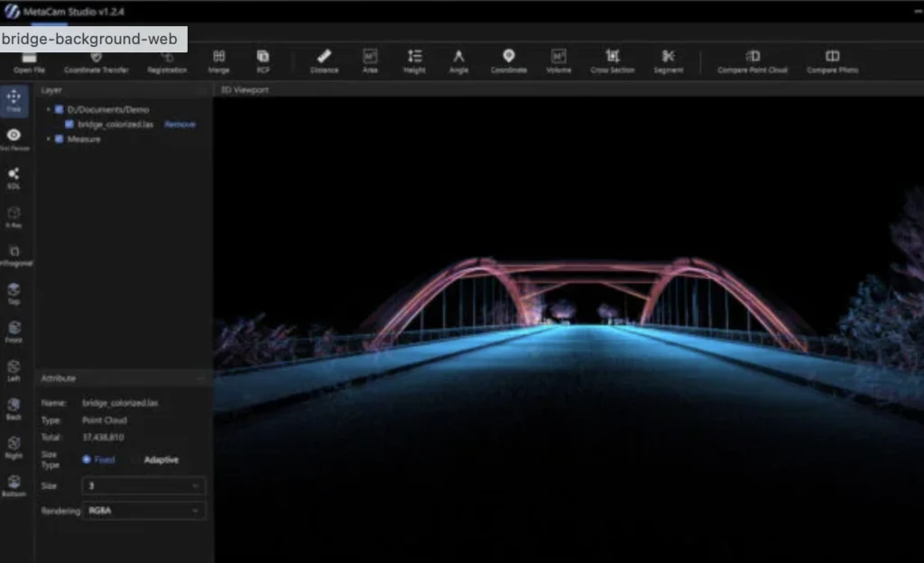
Task: Open the point Size dropdown
Action: click(143, 485)
